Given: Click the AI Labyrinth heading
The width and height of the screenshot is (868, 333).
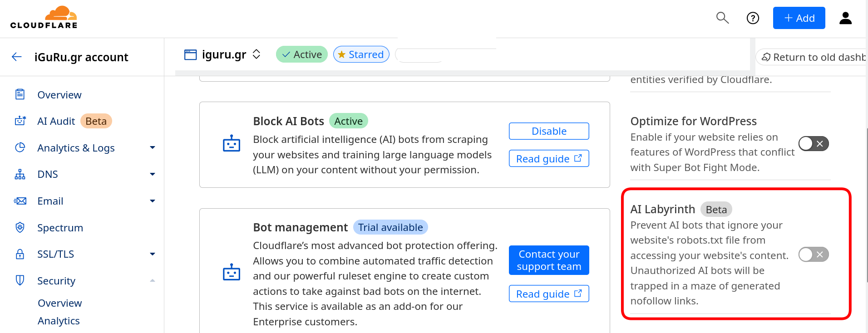Looking at the screenshot, I should coord(663,209).
